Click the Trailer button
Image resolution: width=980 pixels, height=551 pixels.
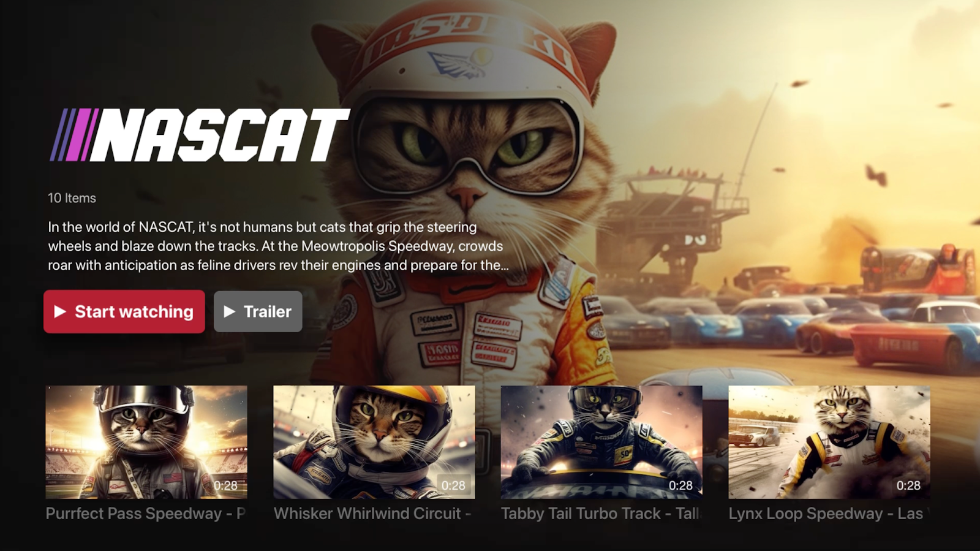tap(258, 311)
